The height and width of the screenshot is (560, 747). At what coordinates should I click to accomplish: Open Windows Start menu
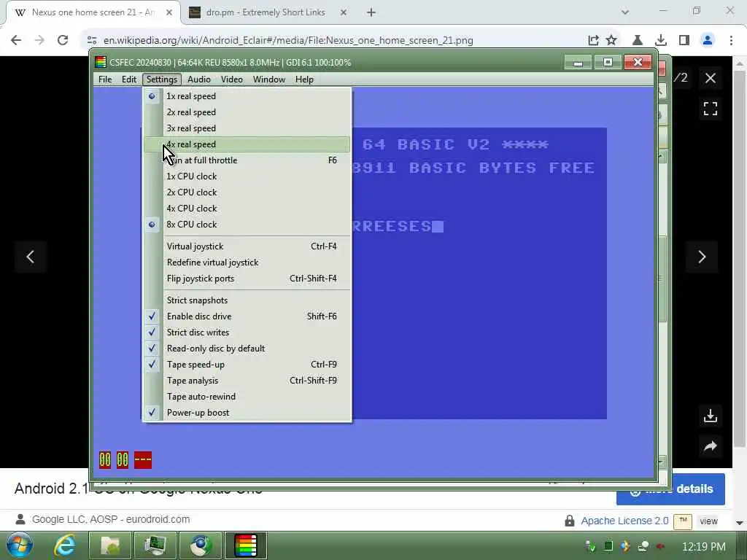20,545
